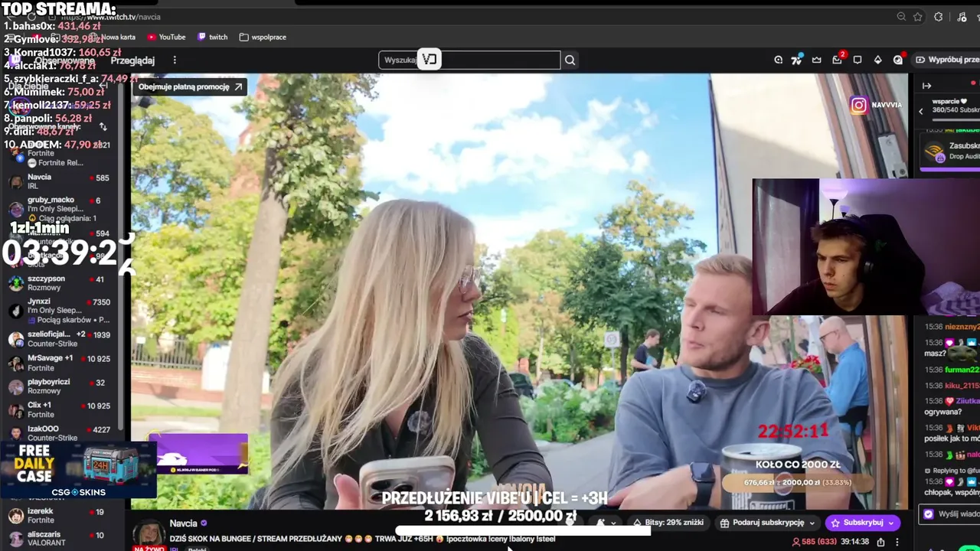Open szczypson channel in sidebar
This screenshot has height=551, width=980.
[x=61, y=283]
